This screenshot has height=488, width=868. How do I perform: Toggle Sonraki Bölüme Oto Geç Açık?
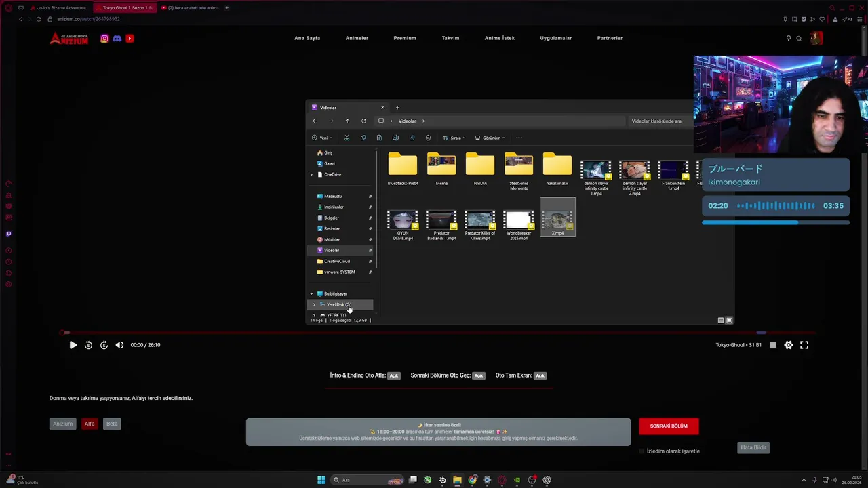tap(479, 375)
